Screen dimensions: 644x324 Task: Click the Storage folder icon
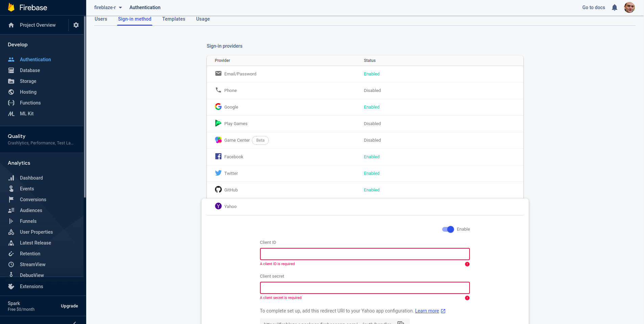pos(11,81)
